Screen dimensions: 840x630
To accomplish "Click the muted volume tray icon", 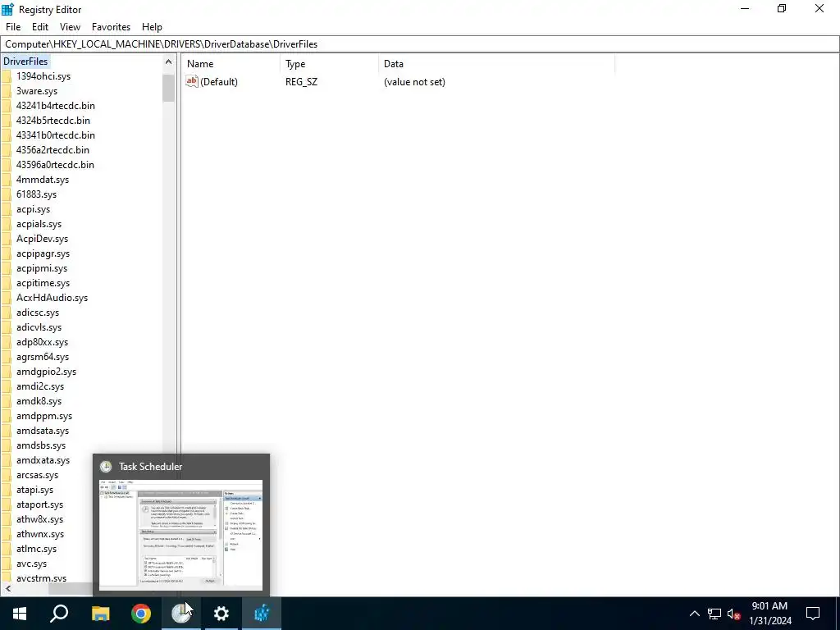I will [734, 614].
